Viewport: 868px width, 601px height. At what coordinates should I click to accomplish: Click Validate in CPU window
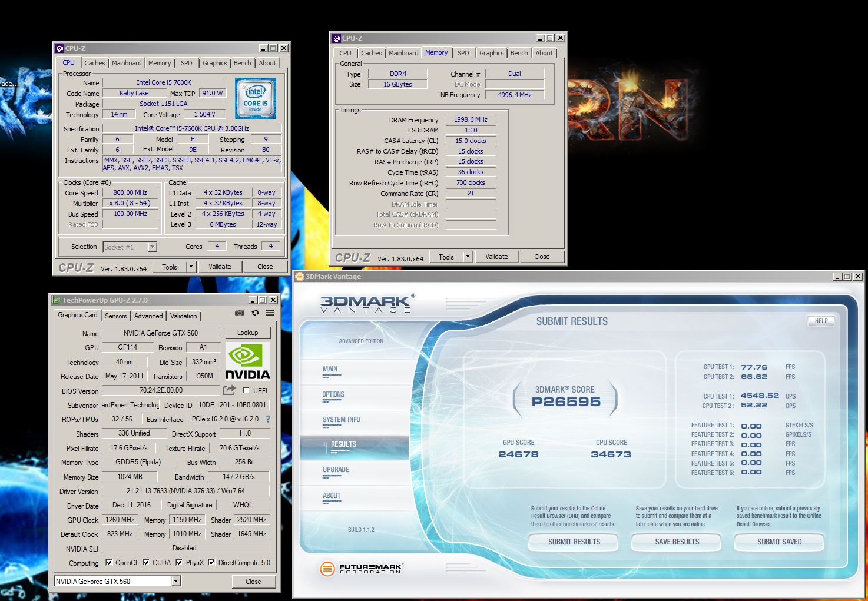coord(220,267)
